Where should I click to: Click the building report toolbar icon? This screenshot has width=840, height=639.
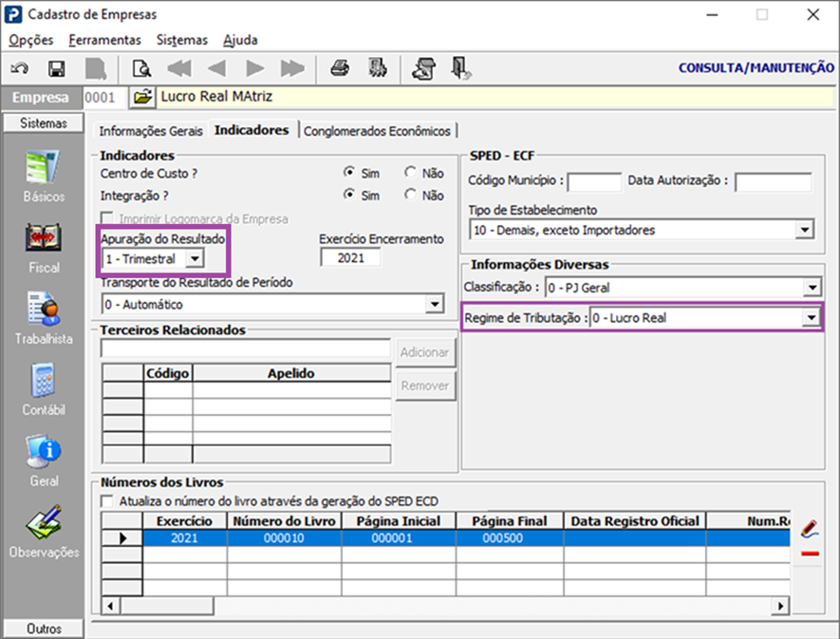tap(378, 68)
